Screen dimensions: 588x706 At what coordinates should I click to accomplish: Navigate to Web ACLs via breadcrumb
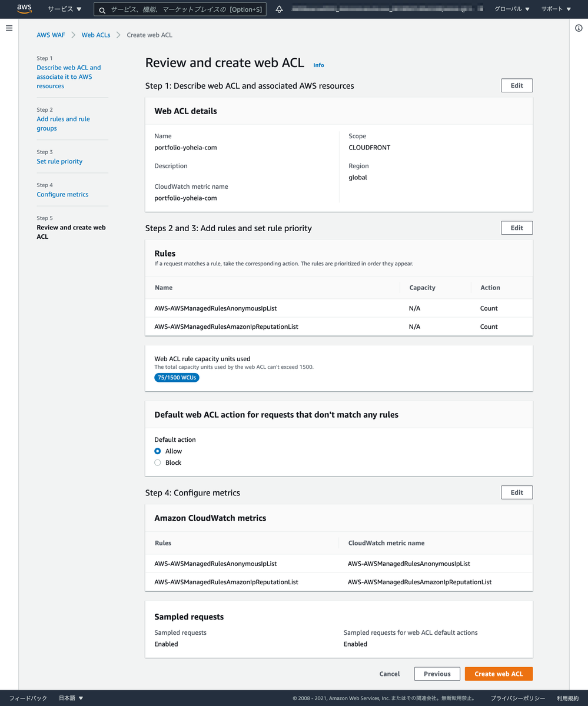pos(95,35)
